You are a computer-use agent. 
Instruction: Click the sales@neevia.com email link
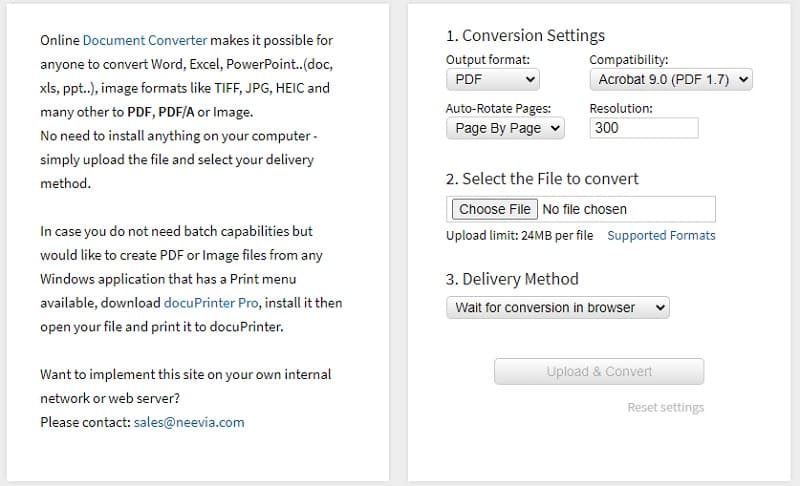189,422
